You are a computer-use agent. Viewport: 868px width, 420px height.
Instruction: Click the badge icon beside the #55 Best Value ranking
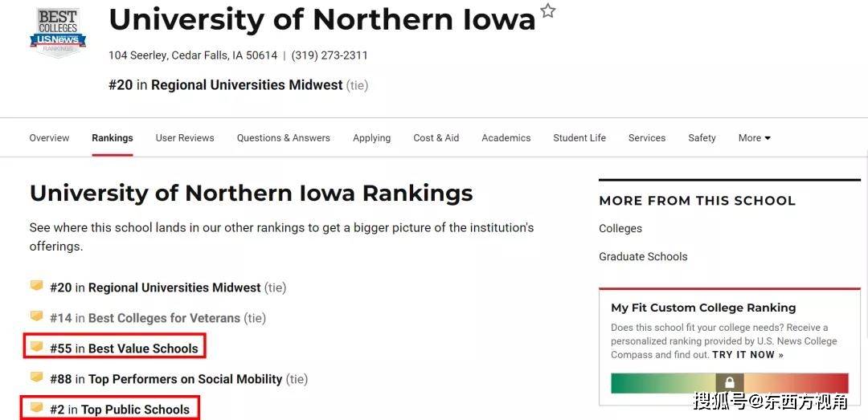[x=36, y=347]
